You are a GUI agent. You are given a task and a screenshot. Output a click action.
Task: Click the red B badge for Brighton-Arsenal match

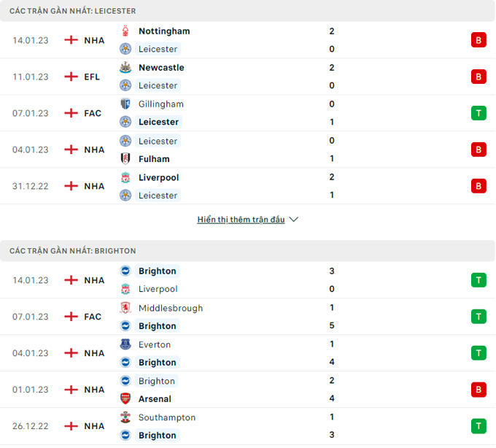pyautogui.click(x=478, y=390)
